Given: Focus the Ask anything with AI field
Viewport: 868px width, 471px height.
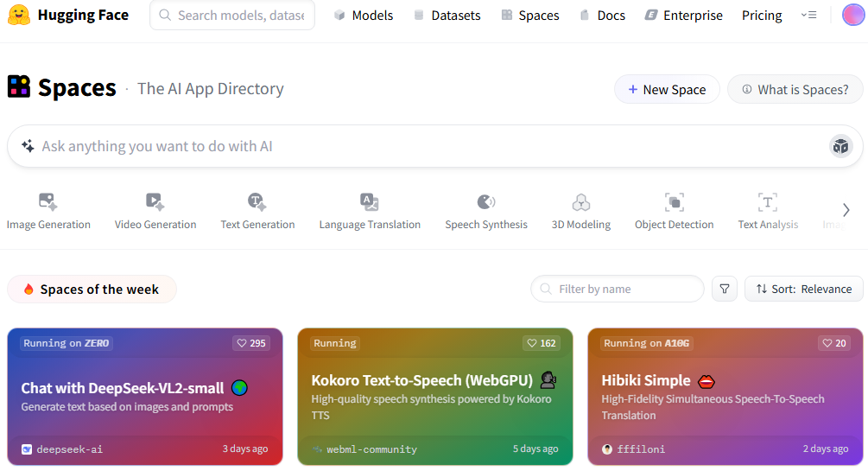Looking at the screenshot, I should coord(434,146).
